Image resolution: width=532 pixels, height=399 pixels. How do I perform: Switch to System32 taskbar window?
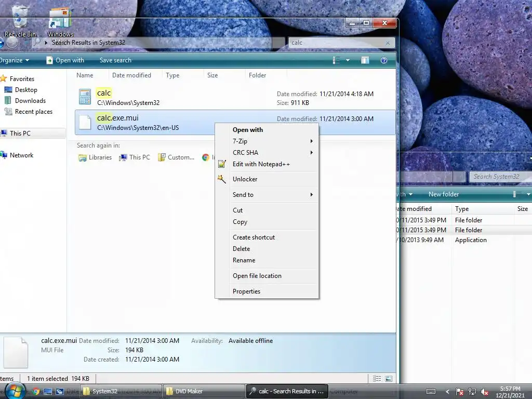tap(122, 391)
